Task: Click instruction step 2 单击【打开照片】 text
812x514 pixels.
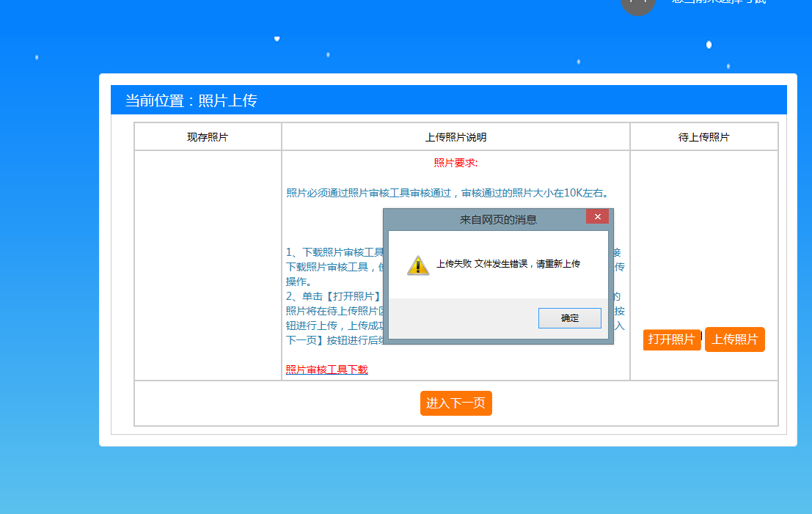Action: (334, 297)
